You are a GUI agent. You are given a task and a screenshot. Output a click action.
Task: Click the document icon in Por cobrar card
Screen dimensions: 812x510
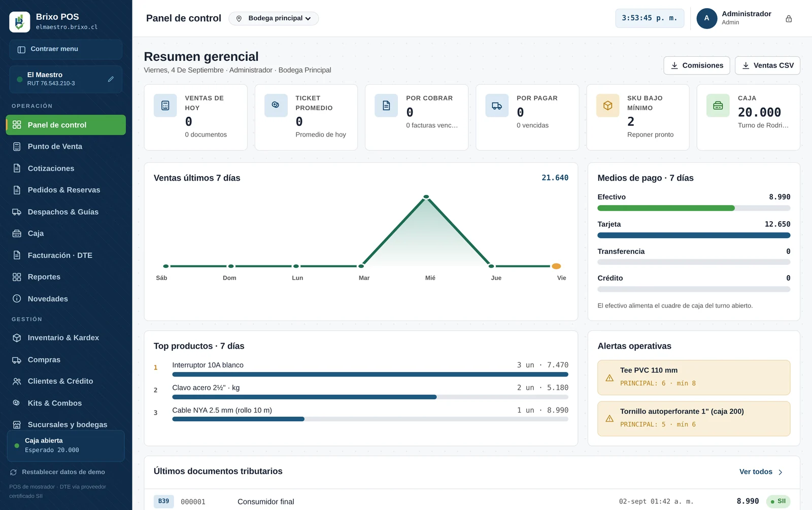coord(386,106)
